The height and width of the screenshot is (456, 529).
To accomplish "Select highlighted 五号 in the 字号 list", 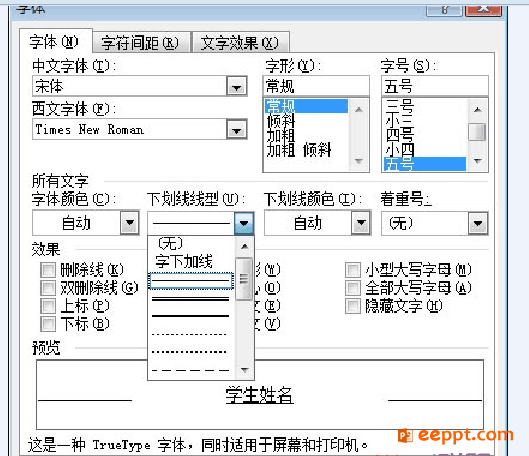I will point(425,164).
